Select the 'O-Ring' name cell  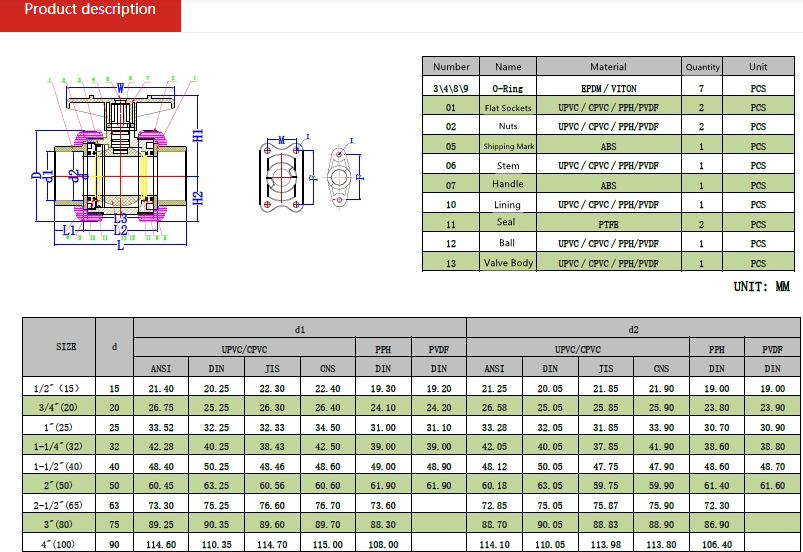[x=508, y=88]
